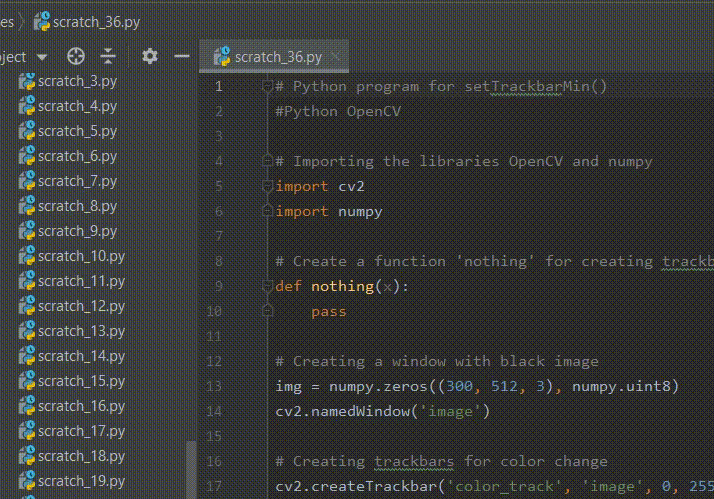The width and height of the screenshot is (714, 499).
Task: Close the scratch_36.py editor tab
Action: click(334, 57)
